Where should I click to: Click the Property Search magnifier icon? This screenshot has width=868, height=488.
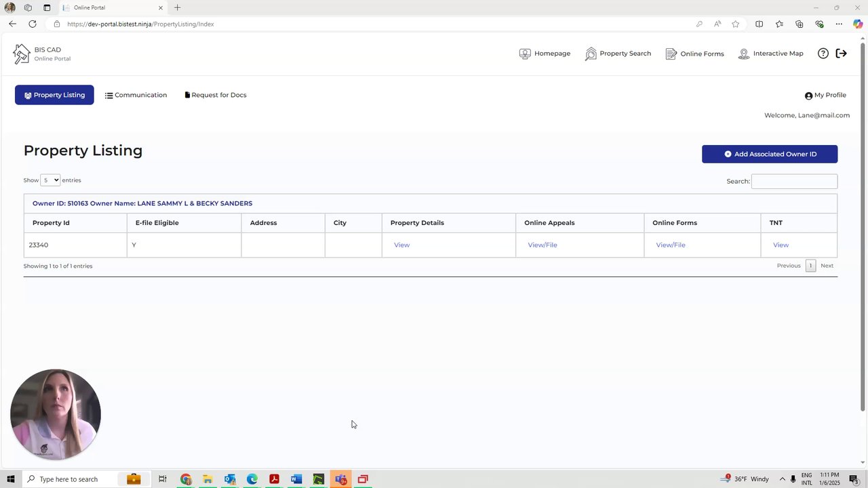point(591,54)
